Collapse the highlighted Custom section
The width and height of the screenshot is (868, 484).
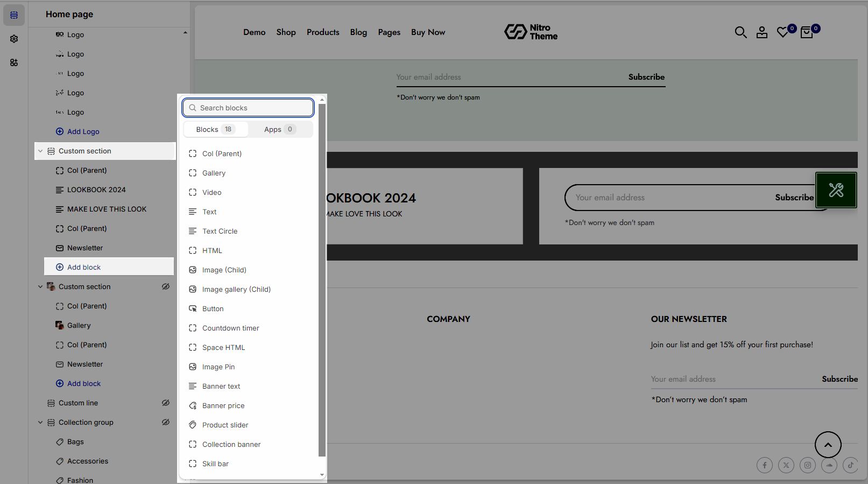40,151
